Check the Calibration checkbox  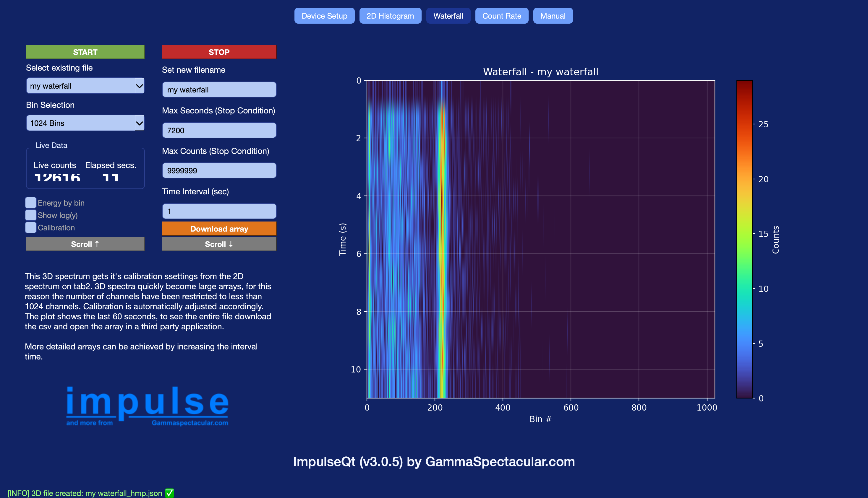pyautogui.click(x=31, y=227)
